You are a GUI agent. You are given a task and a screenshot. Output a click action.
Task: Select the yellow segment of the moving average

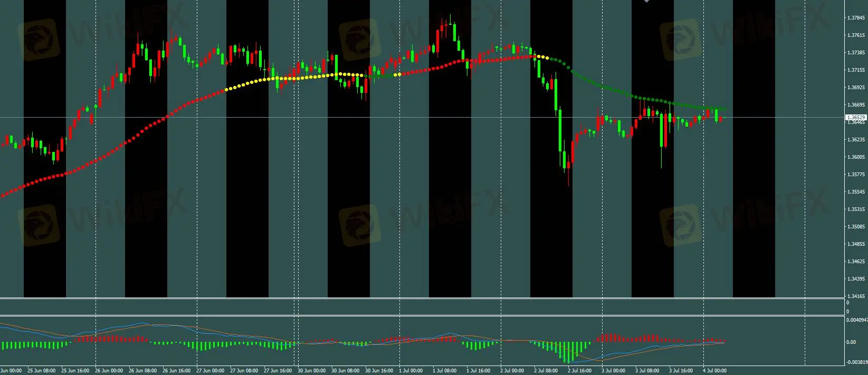tap(295, 78)
